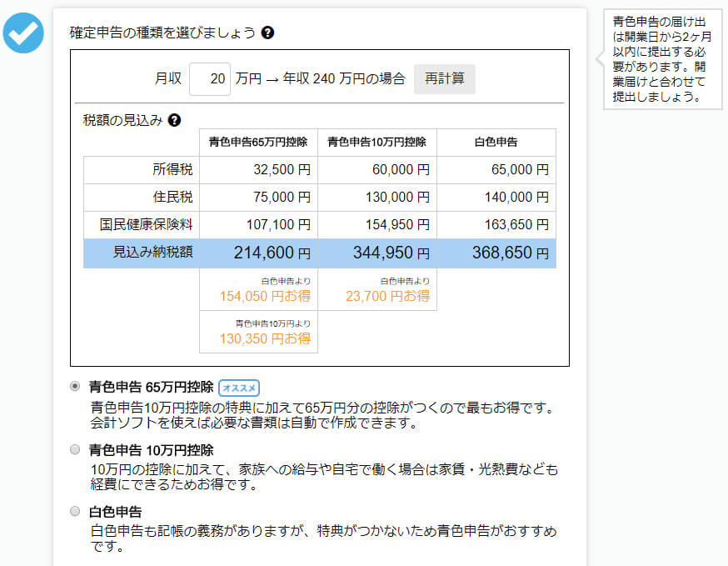The height and width of the screenshot is (566, 728).
Task: Click the 月収 amount input field
Action: 210,79
